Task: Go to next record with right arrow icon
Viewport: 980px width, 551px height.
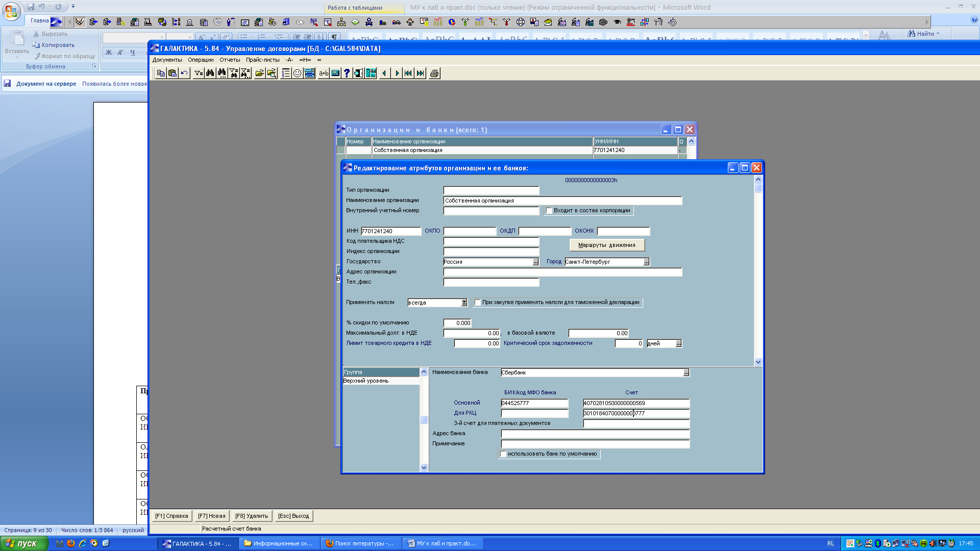Action: coord(397,73)
